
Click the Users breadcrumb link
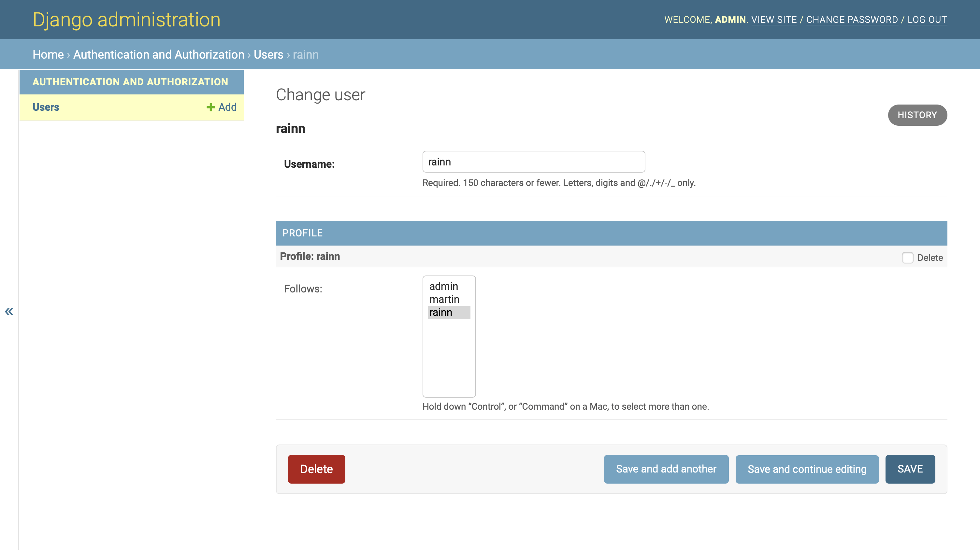268,54
